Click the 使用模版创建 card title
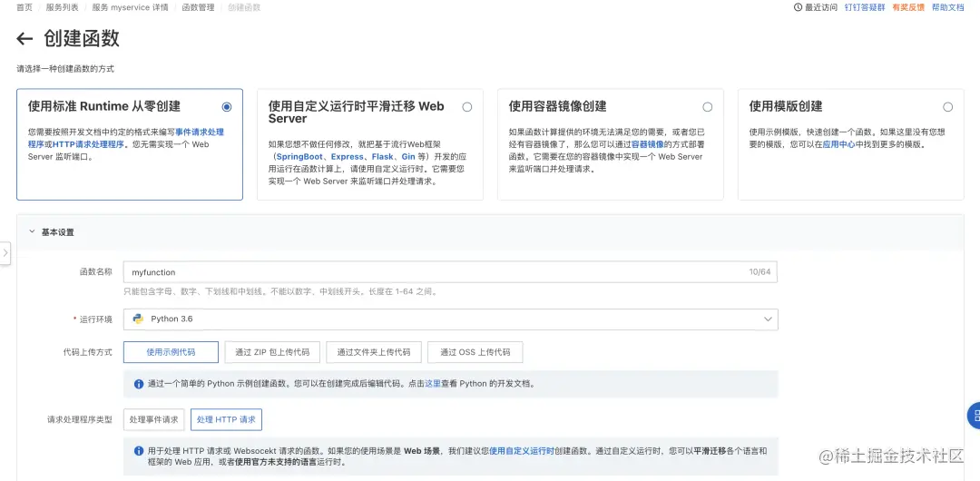The image size is (980, 481). [786, 106]
